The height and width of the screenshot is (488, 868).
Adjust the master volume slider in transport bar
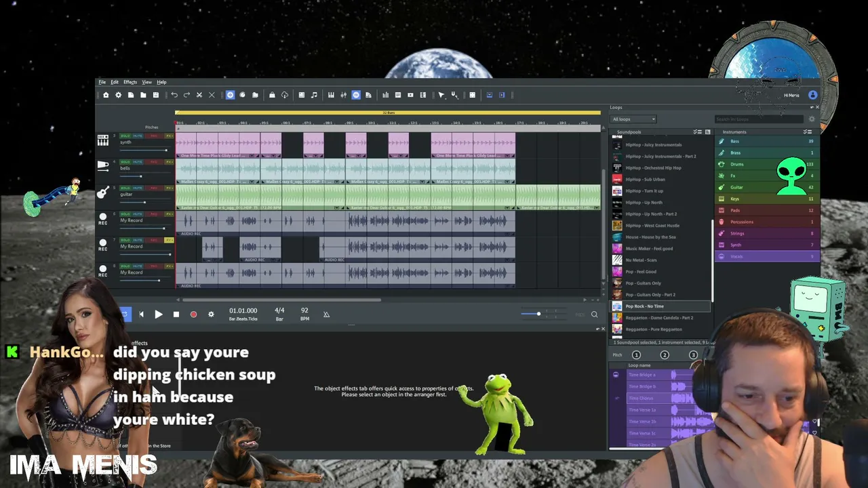click(x=544, y=314)
